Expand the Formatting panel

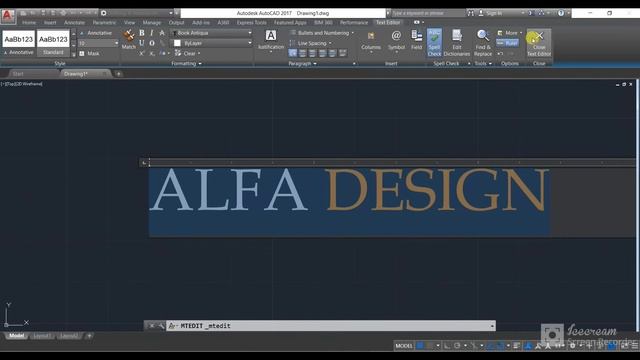[x=187, y=64]
